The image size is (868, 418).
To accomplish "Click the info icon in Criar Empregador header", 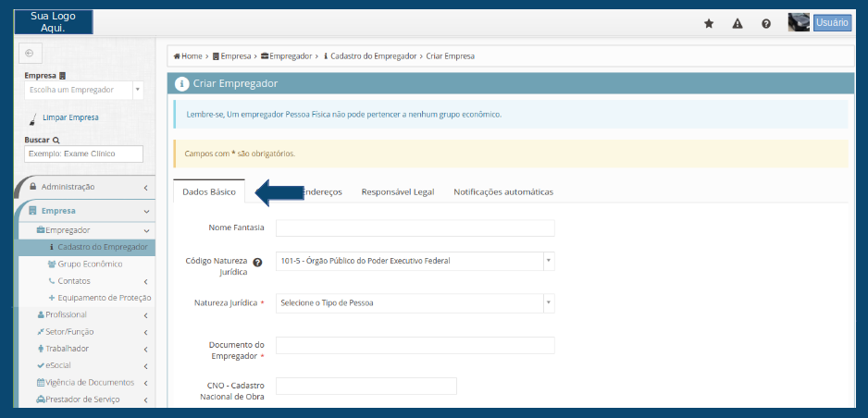I will coord(181,83).
